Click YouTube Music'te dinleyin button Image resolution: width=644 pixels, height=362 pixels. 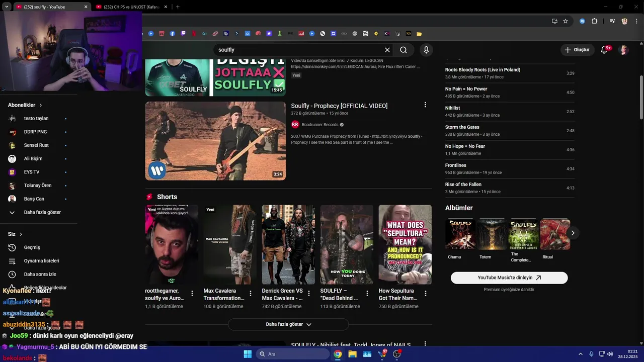pos(509,278)
